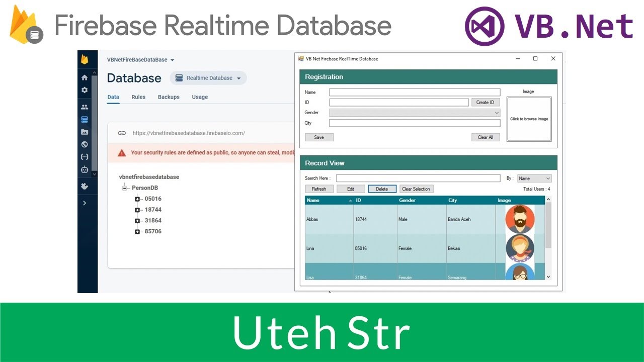Image resolution: width=644 pixels, height=362 pixels.
Task: Select the Bekasi city cell
Action: (x=471, y=248)
